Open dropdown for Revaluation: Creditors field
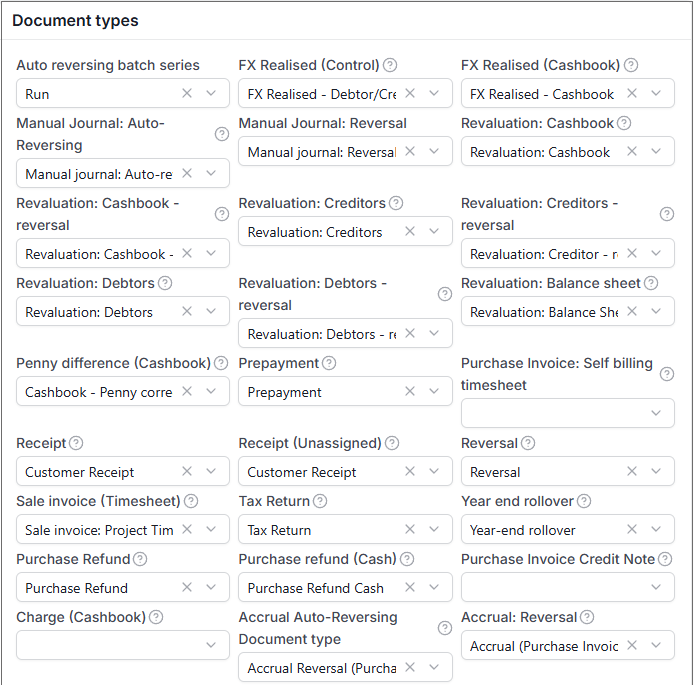The height and width of the screenshot is (685, 694). tap(434, 231)
